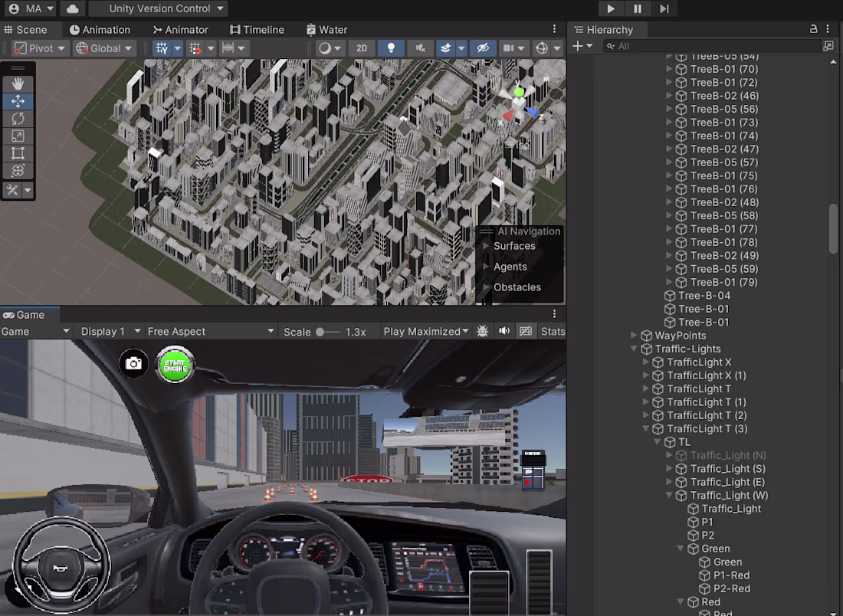Image resolution: width=843 pixels, height=616 pixels.
Task: Click the Play button
Action: coord(610,8)
